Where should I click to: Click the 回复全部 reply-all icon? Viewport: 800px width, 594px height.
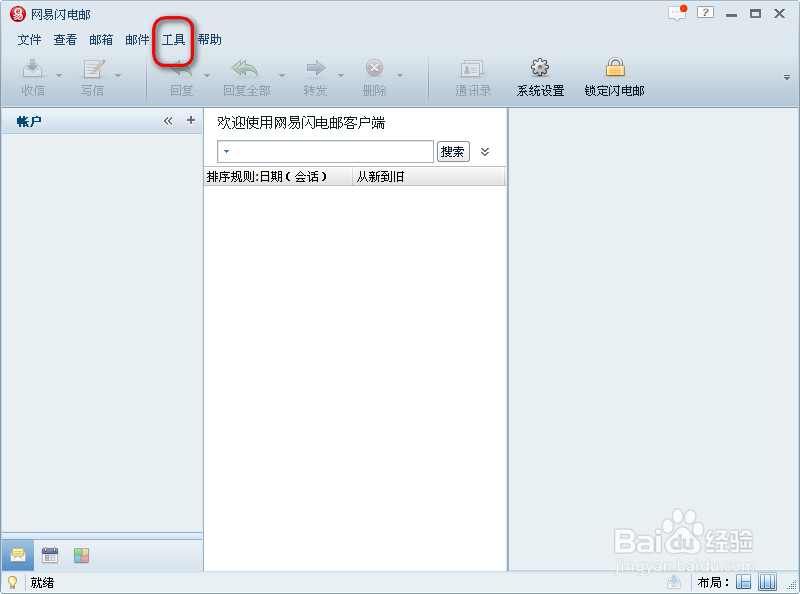245,68
